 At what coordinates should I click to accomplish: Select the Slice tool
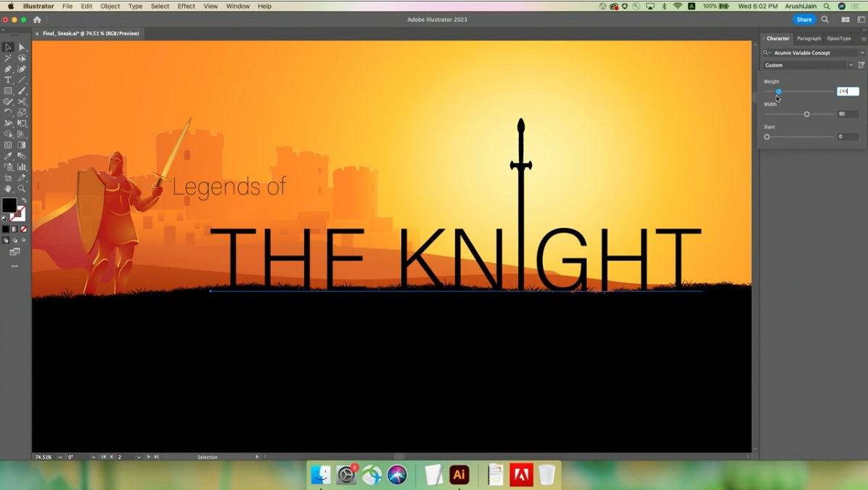[x=22, y=178]
